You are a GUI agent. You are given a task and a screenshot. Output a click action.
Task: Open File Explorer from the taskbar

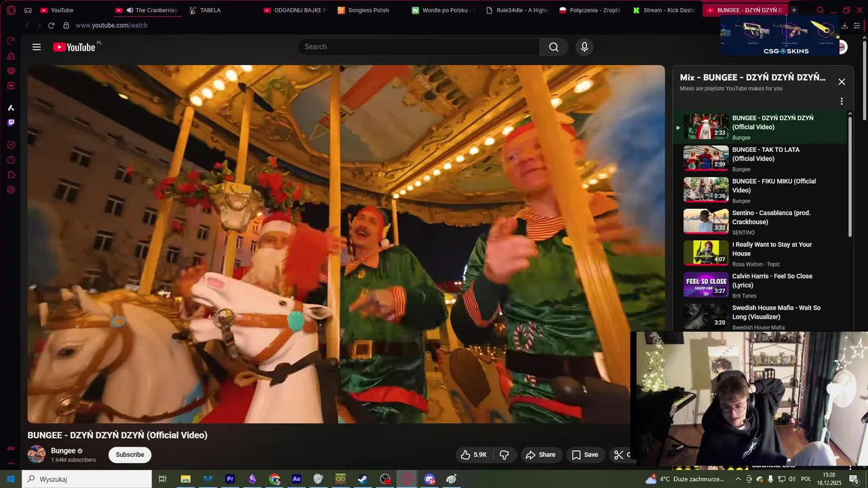pos(185,479)
